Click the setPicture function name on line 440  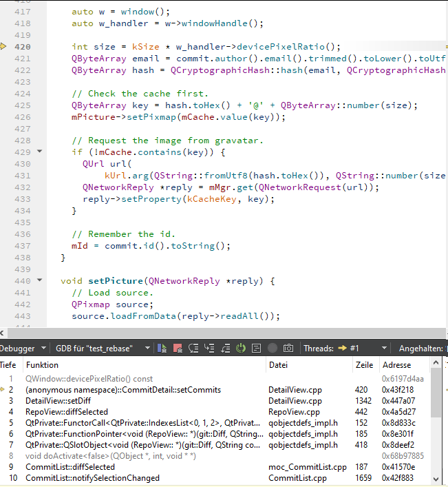pyautogui.click(x=116, y=281)
